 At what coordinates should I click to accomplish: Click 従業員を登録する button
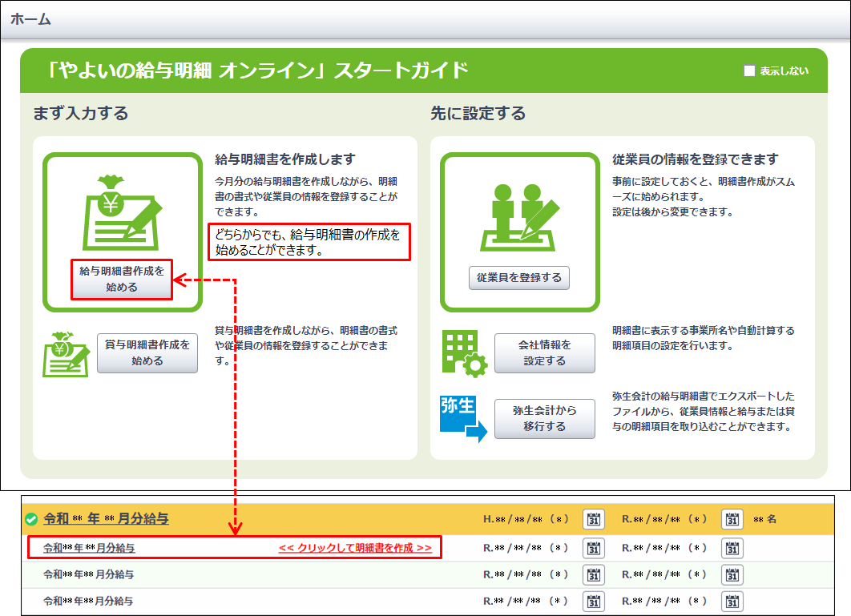click(x=519, y=278)
